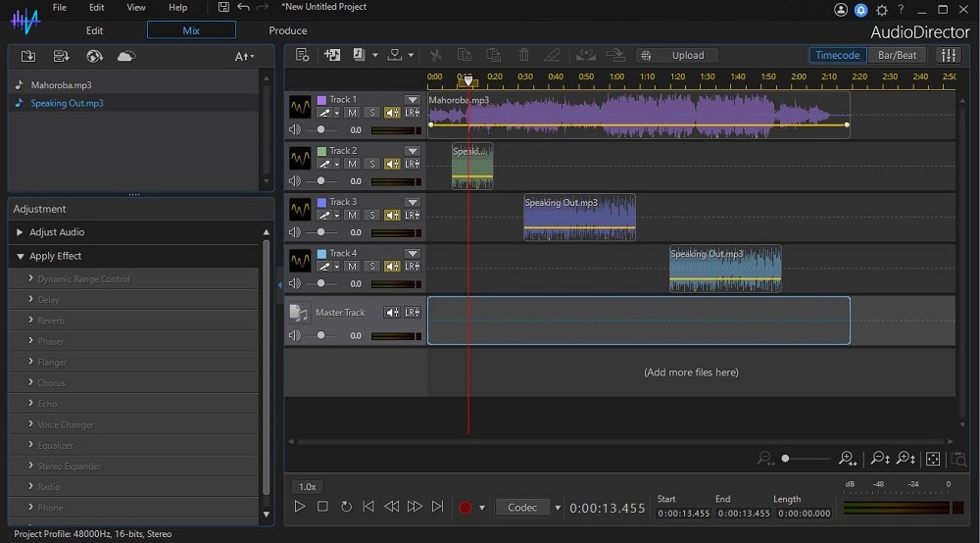Mute Track 1 with the M button
This screenshot has height=543, width=980.
352,113
